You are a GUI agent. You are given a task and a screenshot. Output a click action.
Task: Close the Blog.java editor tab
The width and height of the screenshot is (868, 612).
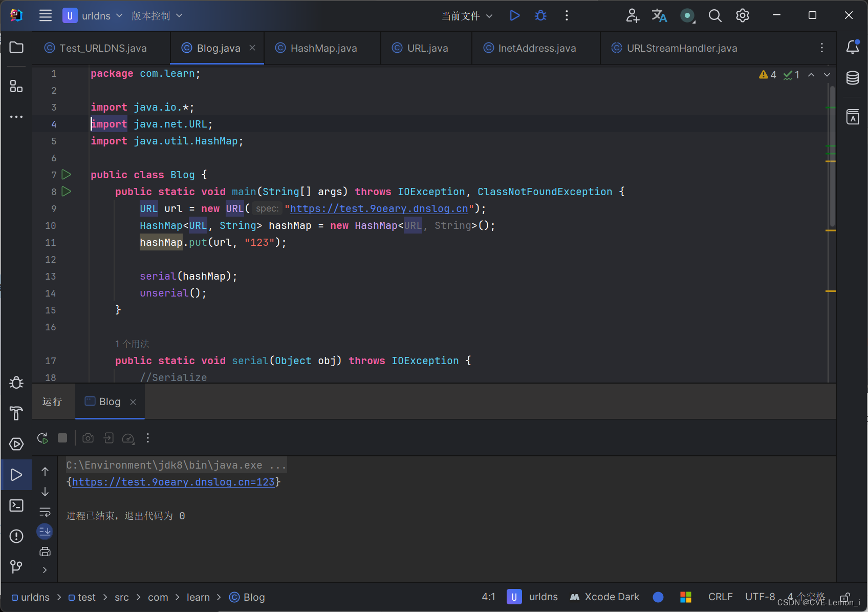coord(252,48)
